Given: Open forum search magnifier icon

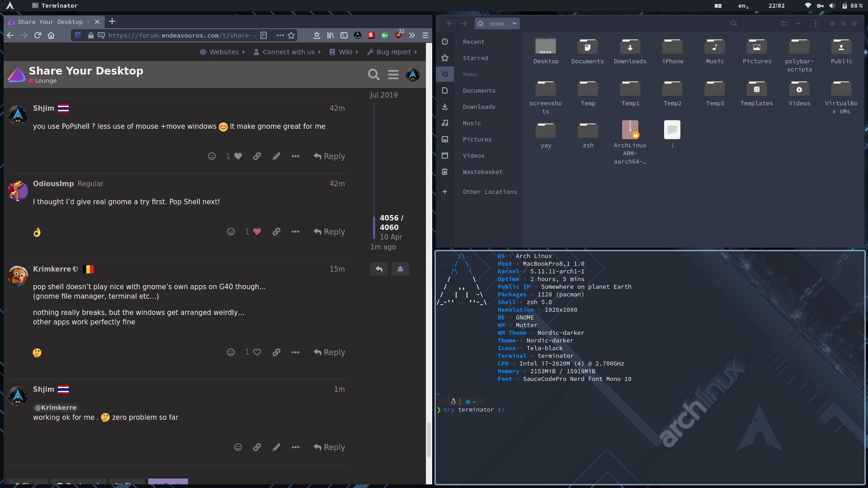Looking at the screenshot, I should click(374, 75).
